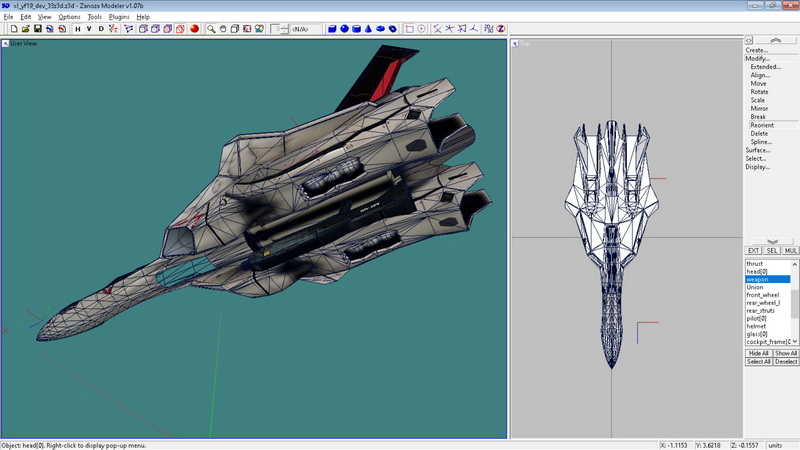Expand the Select... command group
800x450 pixels.
pyautogui.click(x=756, y=159)
